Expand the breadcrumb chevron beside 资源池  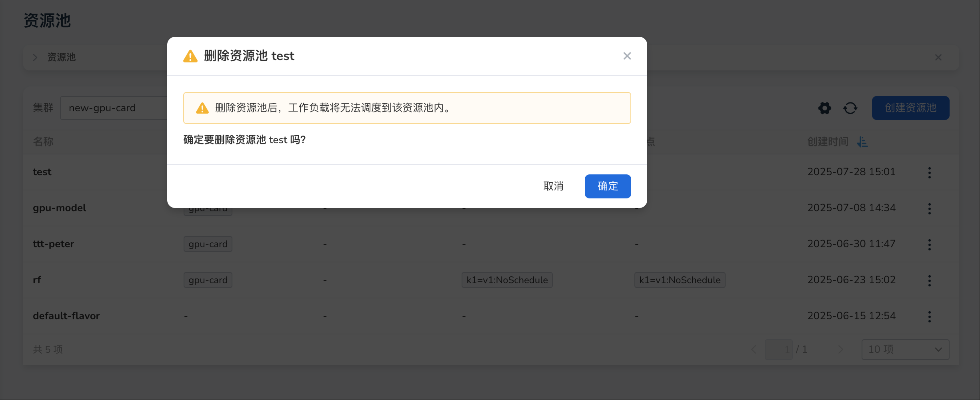(x=35, y=57)
